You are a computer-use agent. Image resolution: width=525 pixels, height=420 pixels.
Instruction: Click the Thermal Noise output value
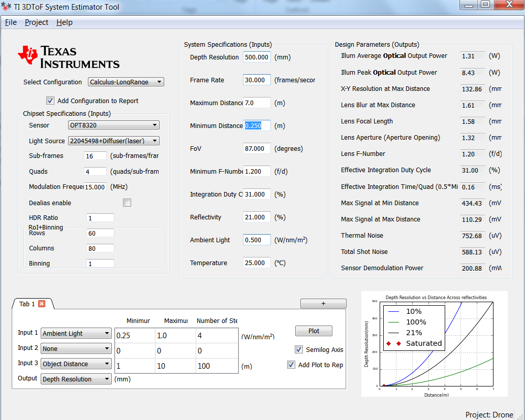click(473, 236)
